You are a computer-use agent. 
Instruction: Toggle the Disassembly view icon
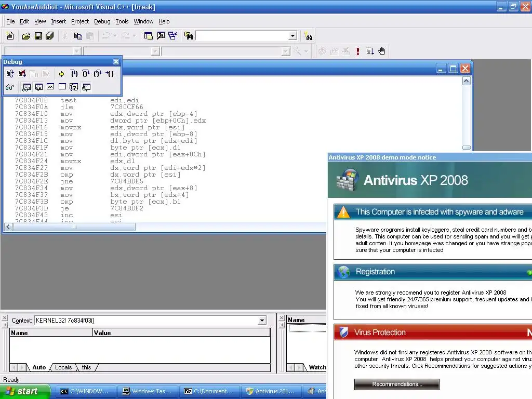point(86,87)
